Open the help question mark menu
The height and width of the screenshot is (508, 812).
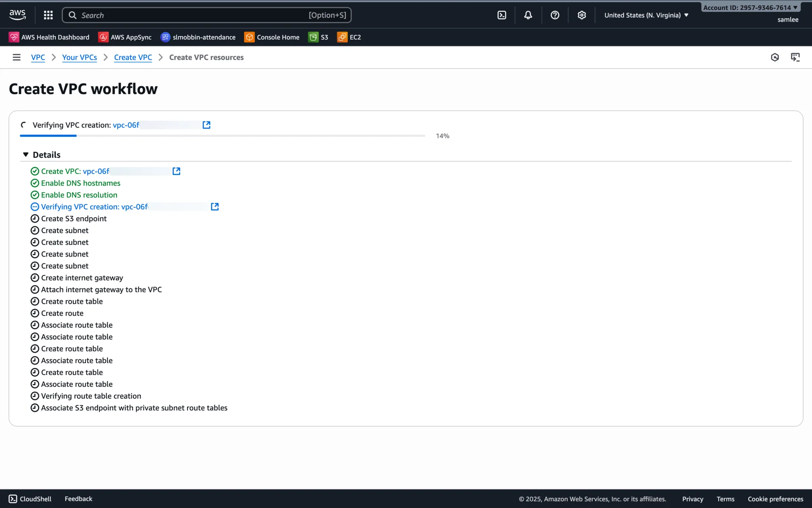click(x=555, y=15)
